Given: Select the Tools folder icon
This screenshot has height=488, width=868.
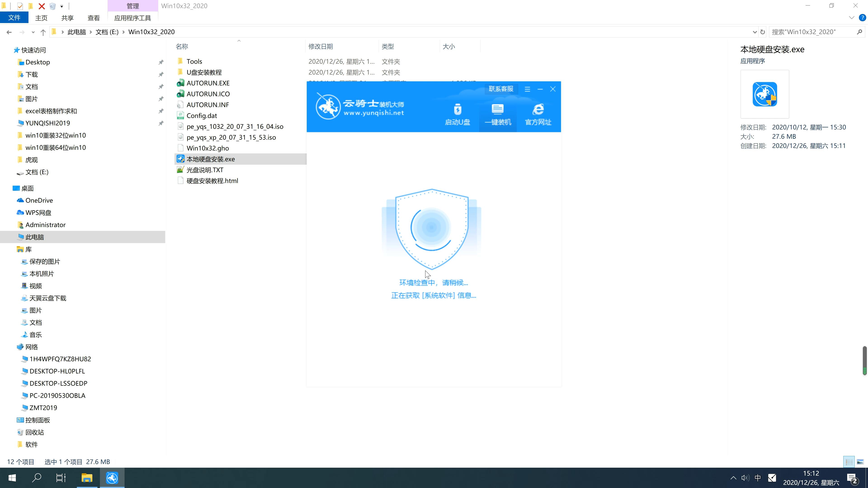Looking at the screenshot, I should pyautogui.click(x=180, y=61).
